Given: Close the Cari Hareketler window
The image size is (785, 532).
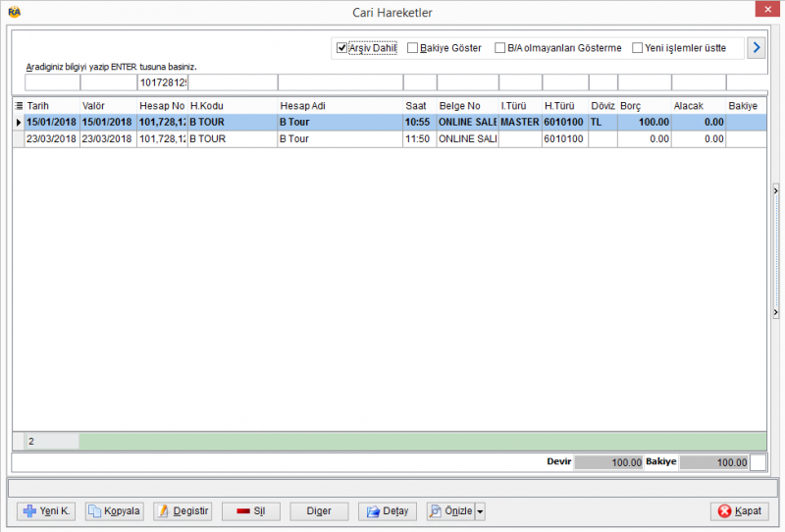Looking at the screenshot, I should (767, 10).
